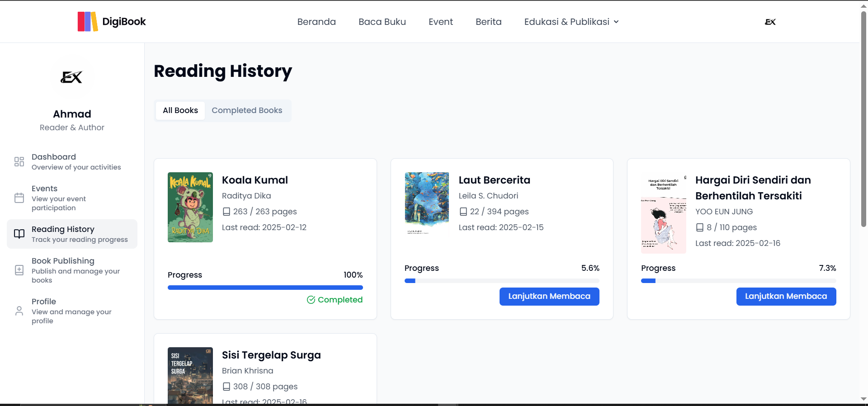
Task: Click Lanjutkan Membaca on Hargai Diri Sendiri card
Action: coord(786,297)
